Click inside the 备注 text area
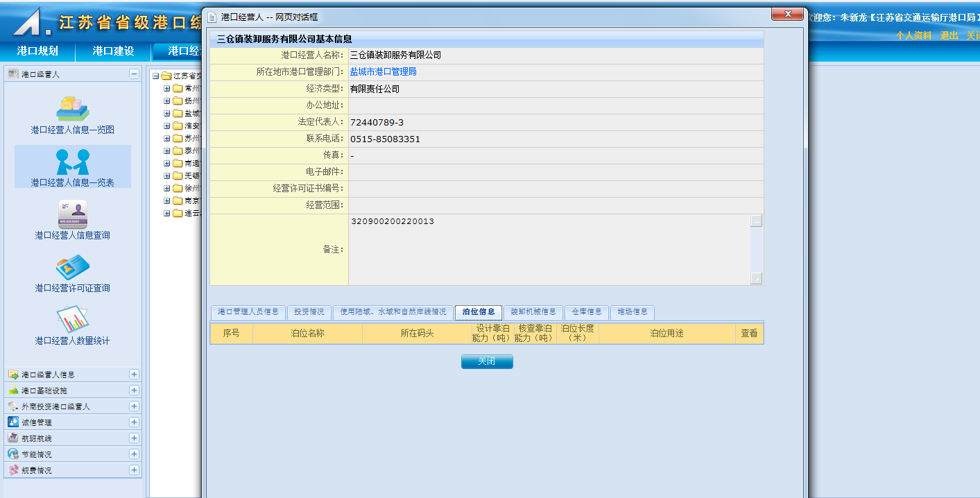This screenshot has width=980, height=498. (x=548, y=250)
